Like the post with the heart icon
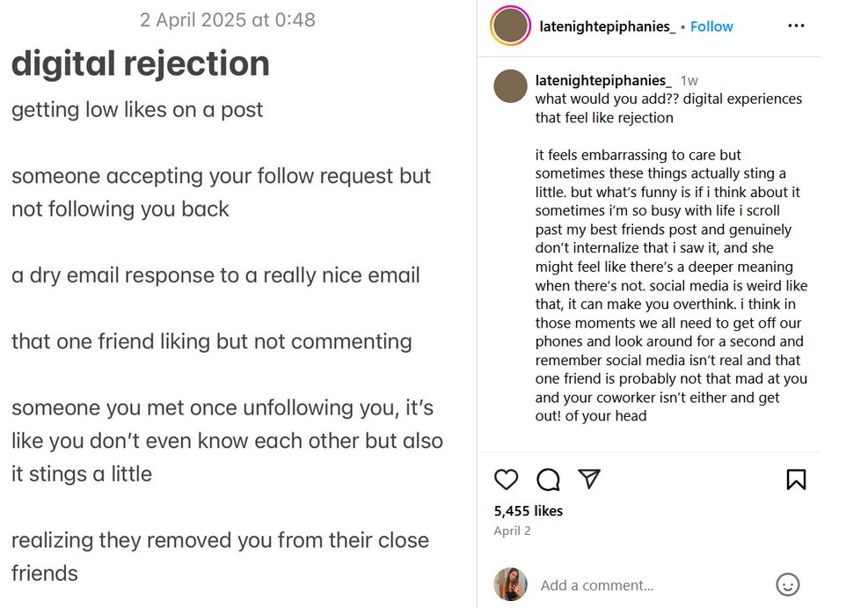 (x=507, y=480)
